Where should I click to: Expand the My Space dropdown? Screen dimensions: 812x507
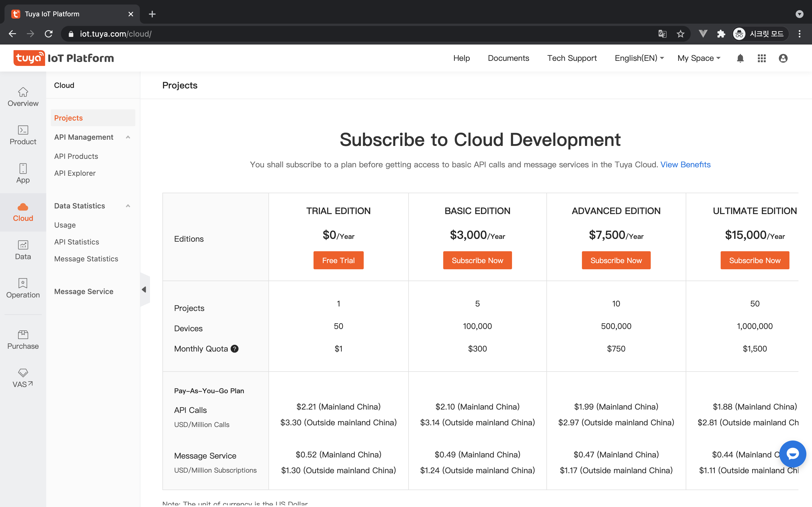pos(699,58)
